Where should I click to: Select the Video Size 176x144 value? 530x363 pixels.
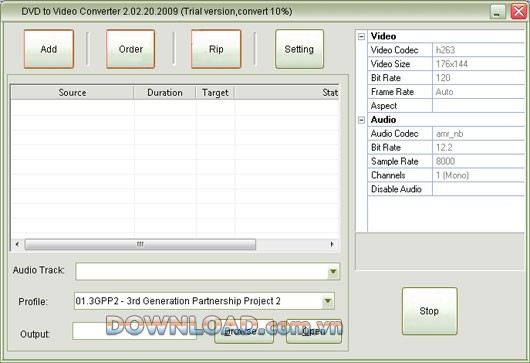click(478, 64)
